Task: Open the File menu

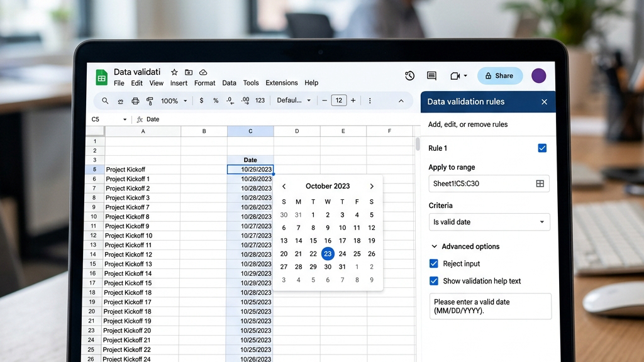Action: point(119,83)
